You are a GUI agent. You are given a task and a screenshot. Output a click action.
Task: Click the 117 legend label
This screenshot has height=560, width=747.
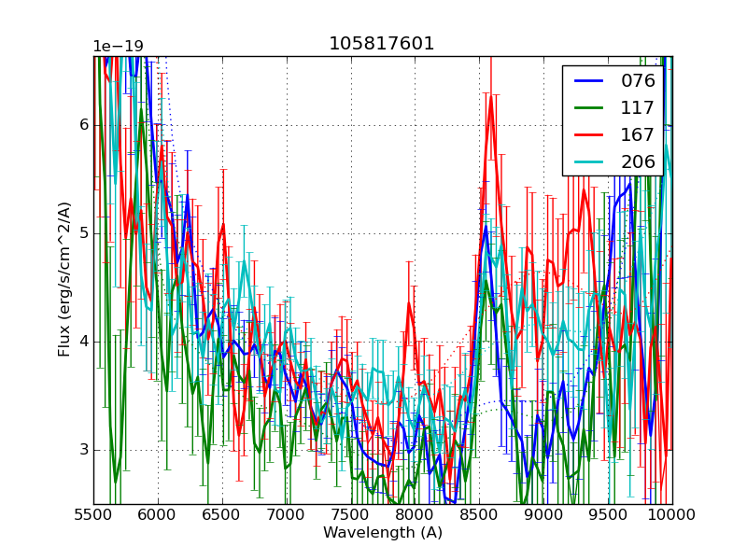(639, 107)
